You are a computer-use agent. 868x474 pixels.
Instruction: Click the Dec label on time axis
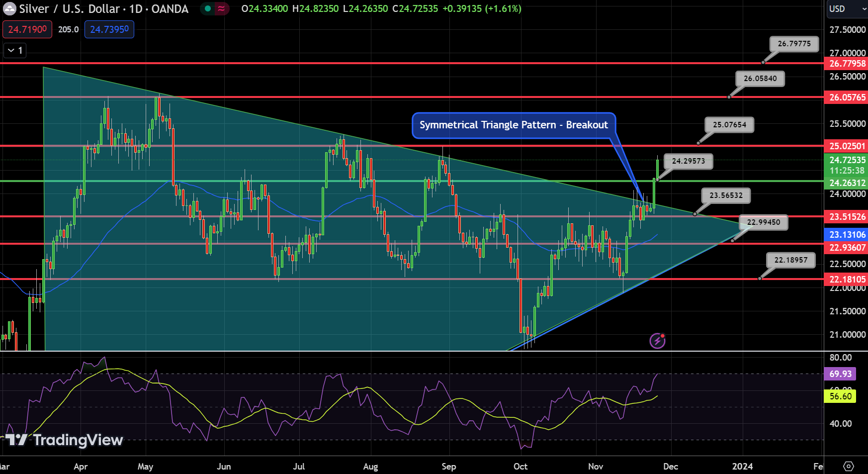click(671, 467)
